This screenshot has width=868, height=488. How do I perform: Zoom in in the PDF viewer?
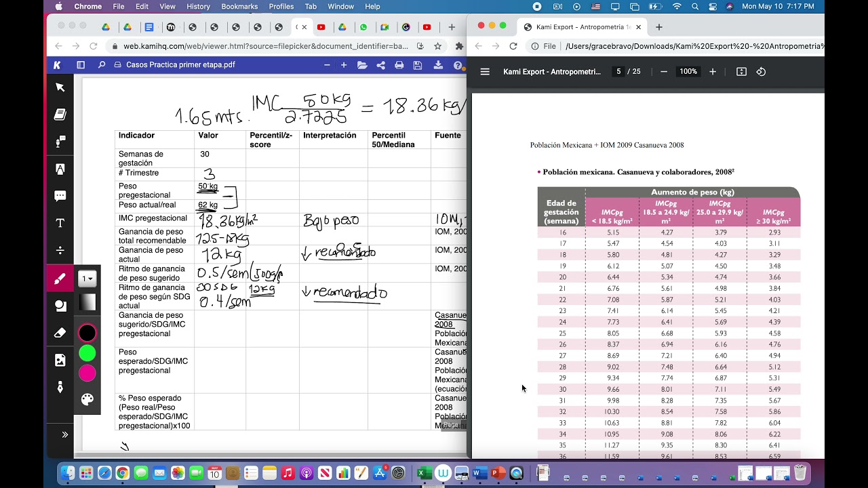[x=713, y=71]
